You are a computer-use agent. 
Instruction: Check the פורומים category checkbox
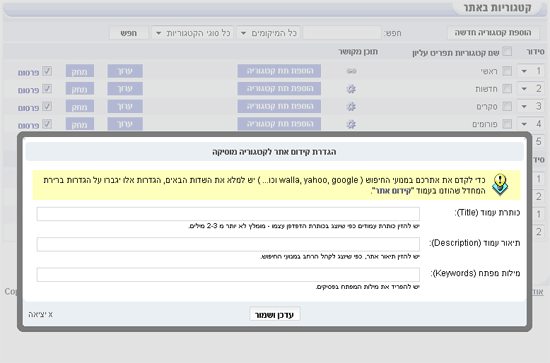pyautogui.click(x=507, y=124)
